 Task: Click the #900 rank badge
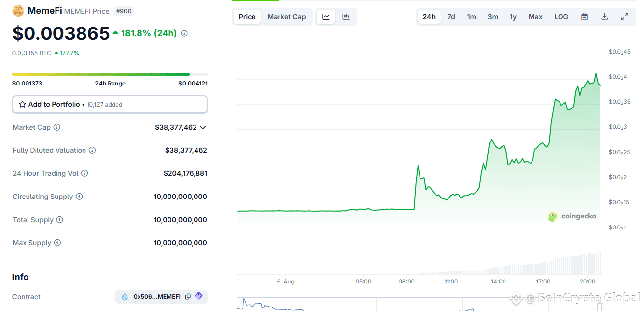pos(123,11)
